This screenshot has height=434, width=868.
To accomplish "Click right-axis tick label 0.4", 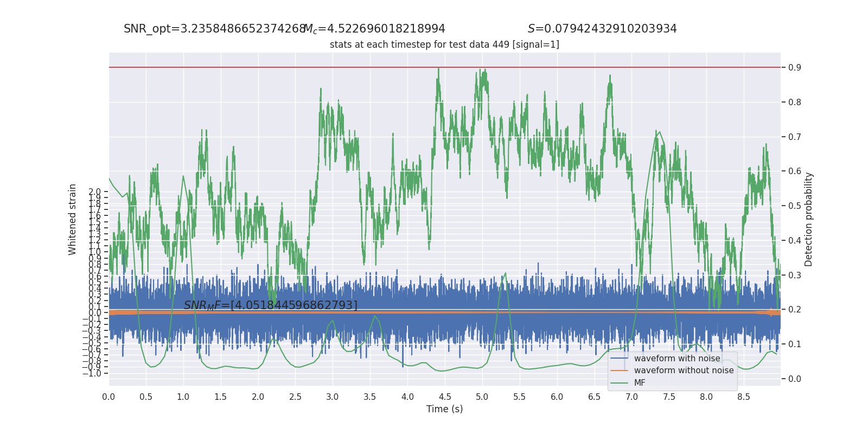I will tap(795, 241).
